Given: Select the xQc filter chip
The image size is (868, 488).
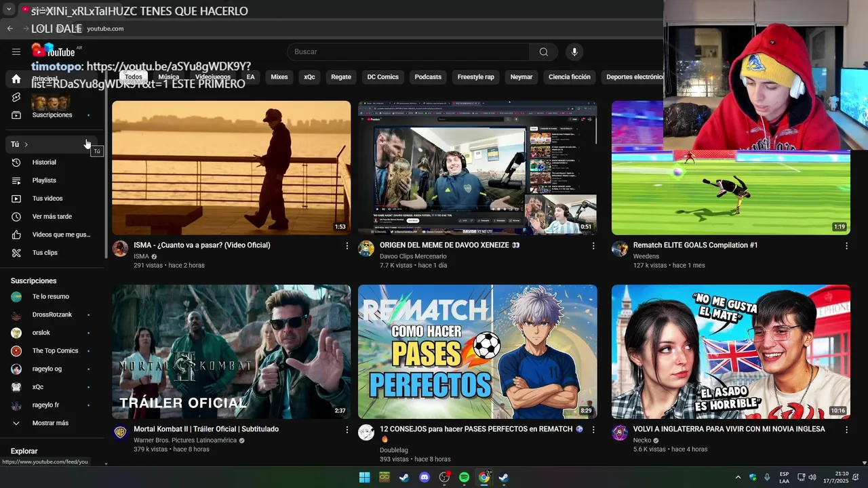Looking at the screenshot, I should pyautogui.click(x=309, y=77).
